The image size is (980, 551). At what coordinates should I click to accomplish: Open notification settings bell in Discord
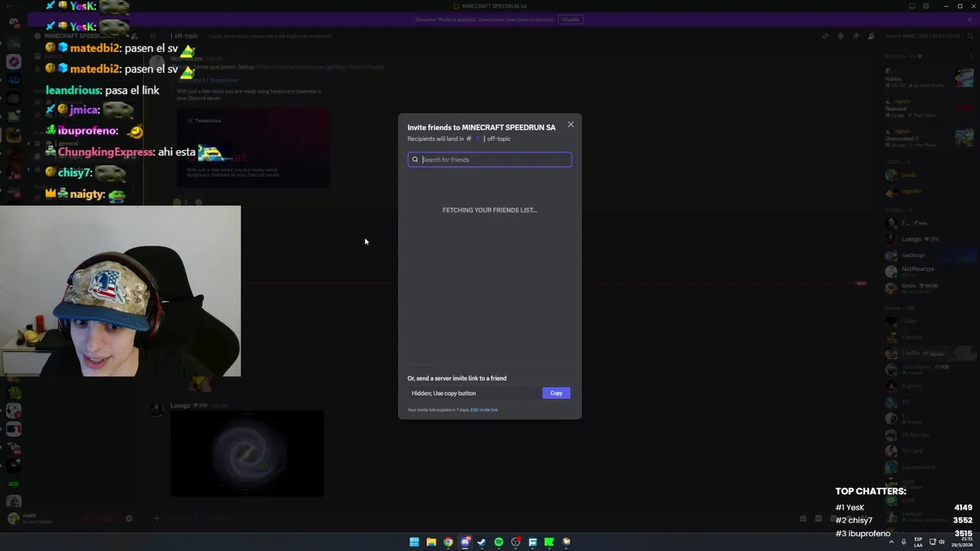841,36
